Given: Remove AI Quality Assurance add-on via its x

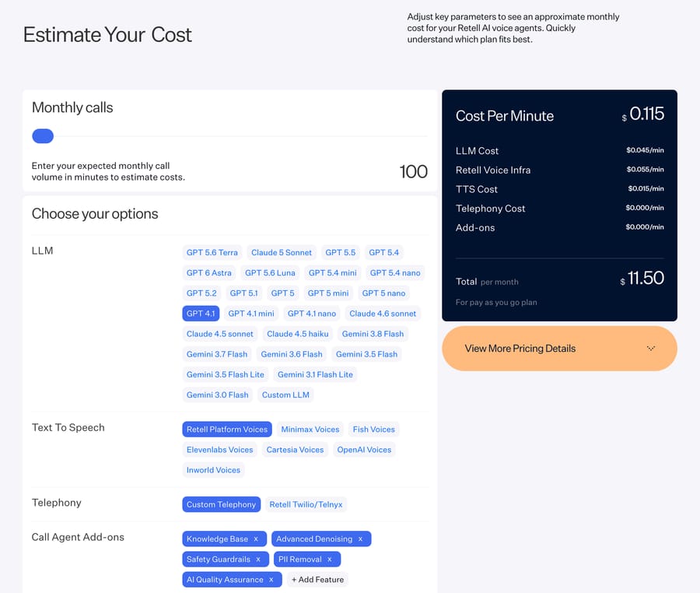Looking at the screenshot, I should [x=271, y=580].
